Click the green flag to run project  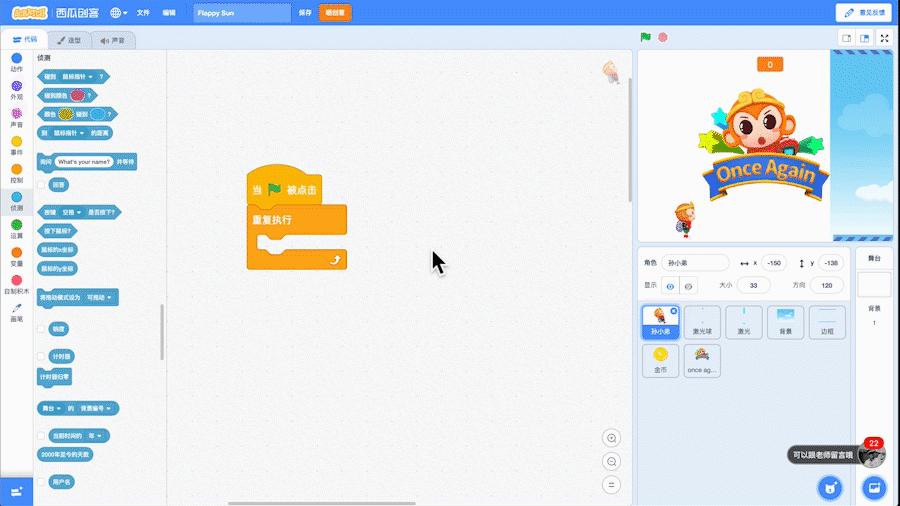(646, 37)
